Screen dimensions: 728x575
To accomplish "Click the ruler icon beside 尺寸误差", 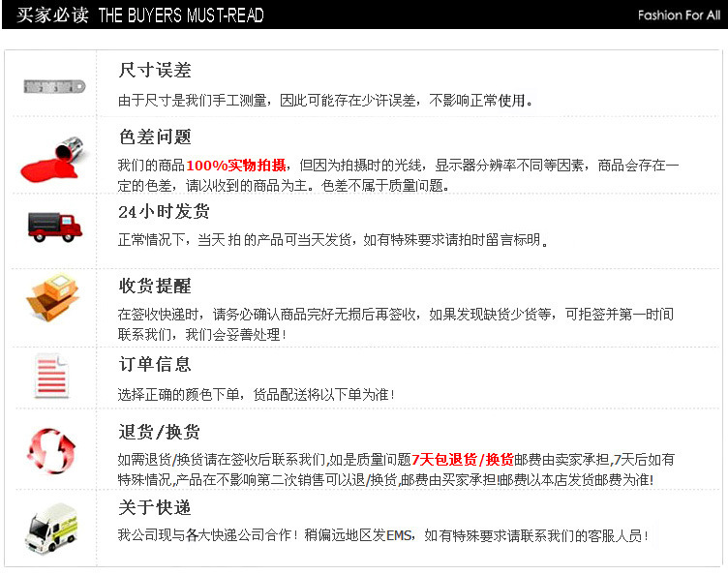I will (x=55, y=86).
